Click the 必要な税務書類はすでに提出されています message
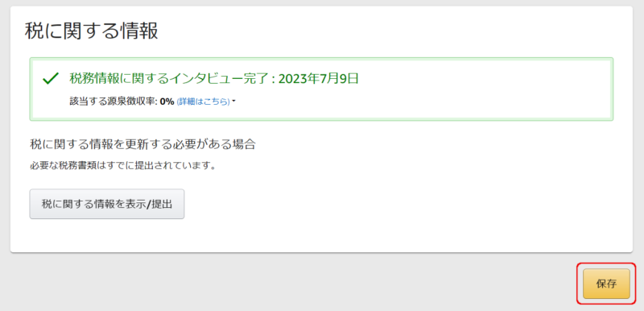This screenshot has width=644, height=311. click(x=123, y=167)
